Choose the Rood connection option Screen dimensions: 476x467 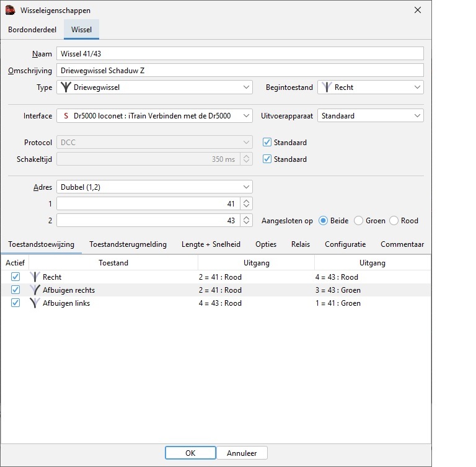tap(394, 221)
